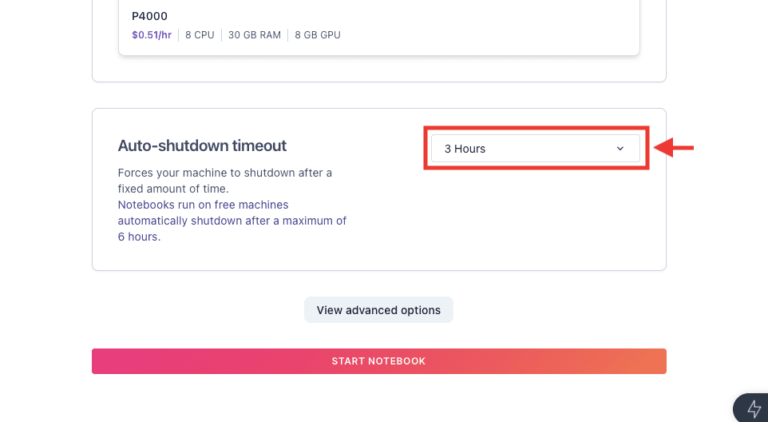Click the "6 hours." text
The height and width of the screenshot is (422, 768).
[139, 237]
